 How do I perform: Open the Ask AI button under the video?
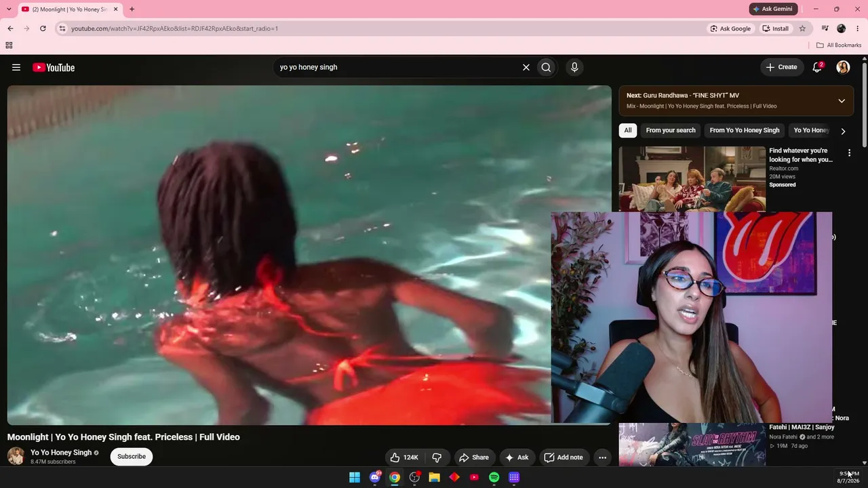pos(517,457)
